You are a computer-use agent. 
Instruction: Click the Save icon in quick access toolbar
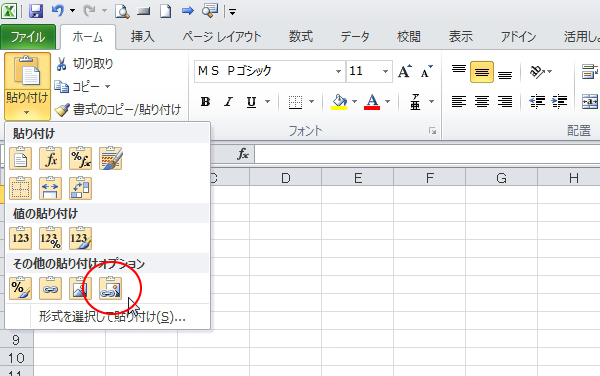tap(36, 11)
